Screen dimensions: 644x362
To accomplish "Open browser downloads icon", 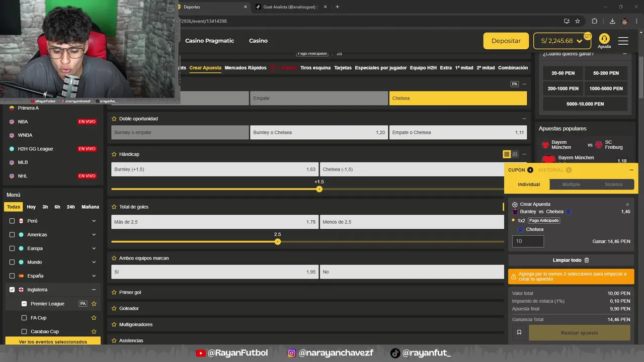I will coord(612,21).
